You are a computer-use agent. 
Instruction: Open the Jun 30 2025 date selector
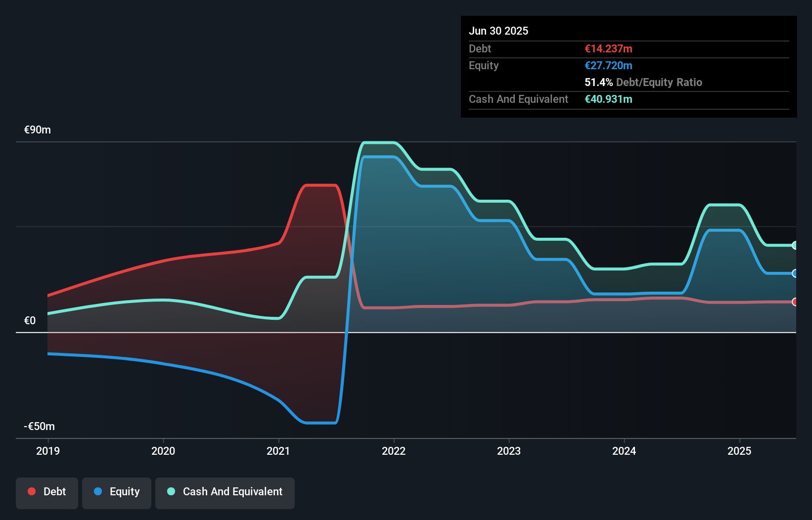(x=498, y=31)
